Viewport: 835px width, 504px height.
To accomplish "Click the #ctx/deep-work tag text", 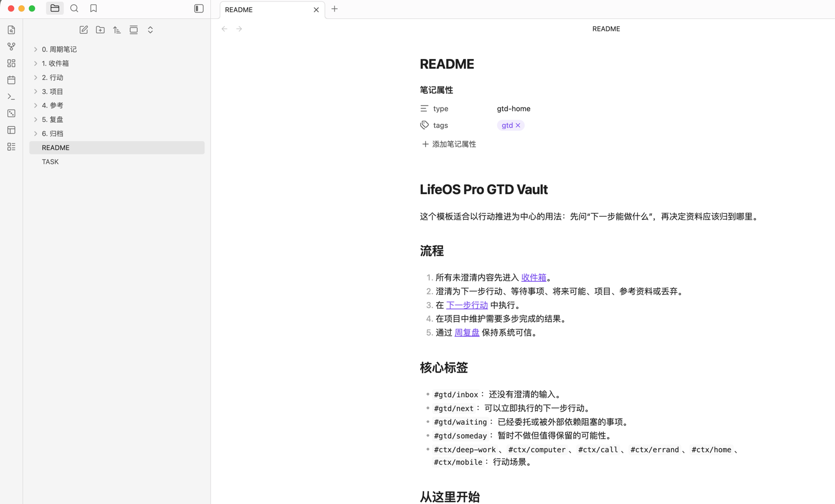I will click(x=464, y=449).
